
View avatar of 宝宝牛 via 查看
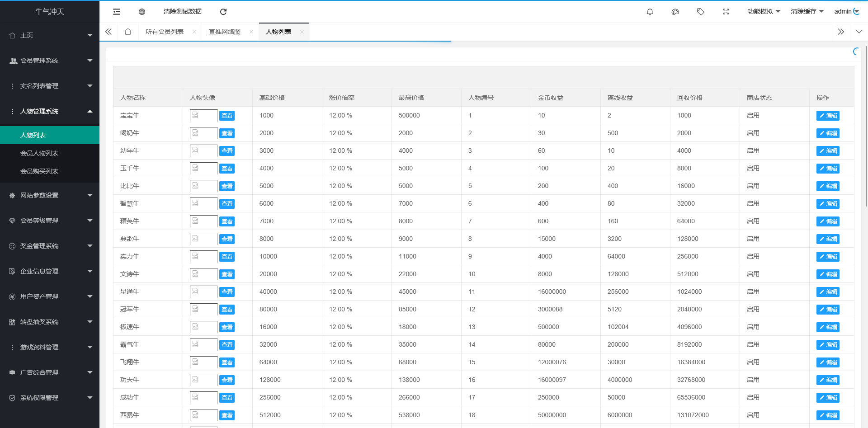227,116
